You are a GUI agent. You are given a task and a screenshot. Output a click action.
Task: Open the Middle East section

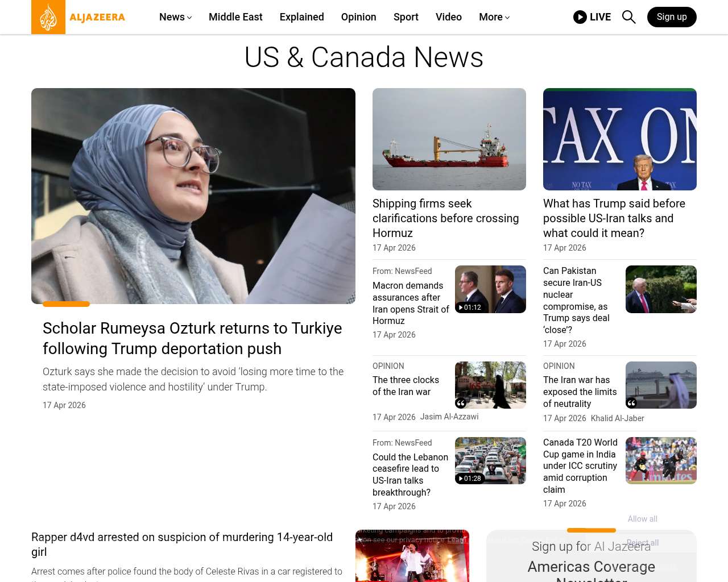(x=235, y=17)
